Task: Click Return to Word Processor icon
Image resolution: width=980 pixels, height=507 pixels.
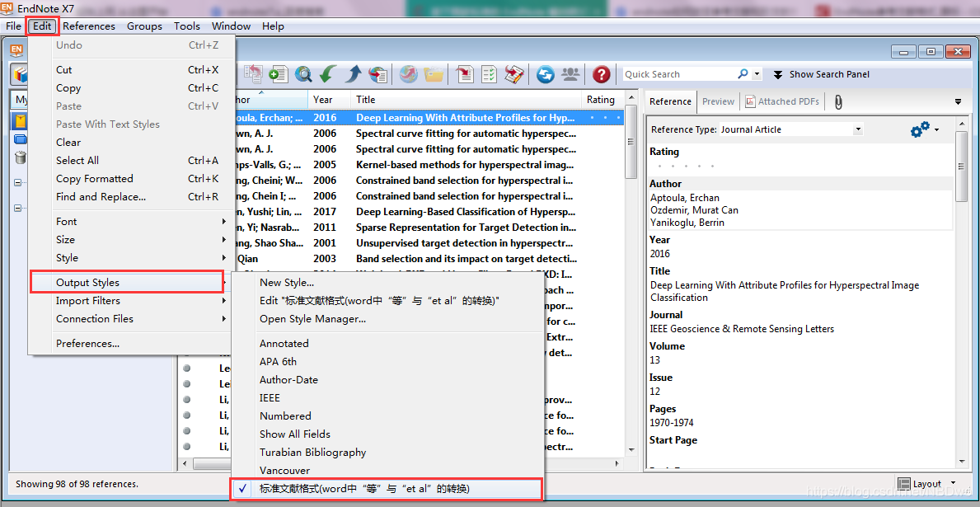Action: (513, 74)
